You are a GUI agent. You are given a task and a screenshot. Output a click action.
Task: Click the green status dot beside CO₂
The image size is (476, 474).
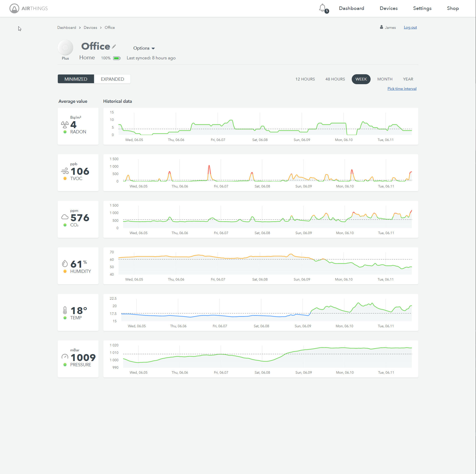(65, 225)
